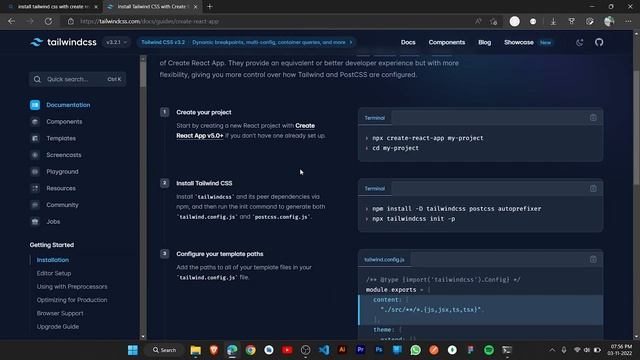Click the address bar URL
The height and width of the screenshot is (360, 640).
coord(149,21)
